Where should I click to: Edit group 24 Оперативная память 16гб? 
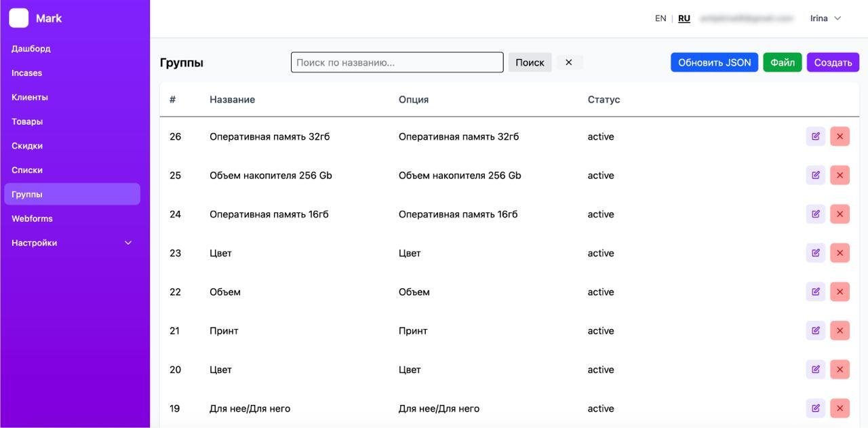tap(816, 214)
